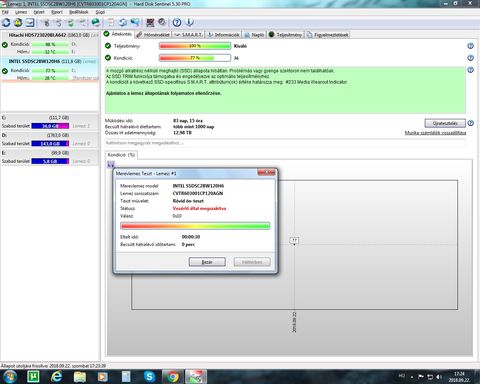
Task: Switch to Teljesítmény tab
Action: 286,35
